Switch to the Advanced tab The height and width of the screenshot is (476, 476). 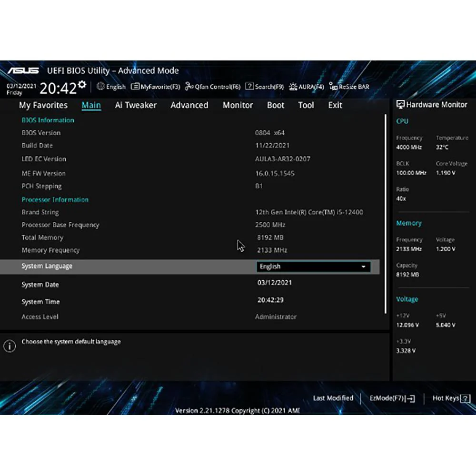(189, 105)
